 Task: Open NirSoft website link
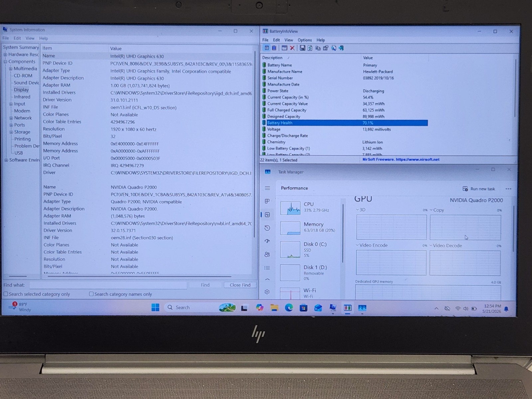pyautogui.click(x=401, y=160)
